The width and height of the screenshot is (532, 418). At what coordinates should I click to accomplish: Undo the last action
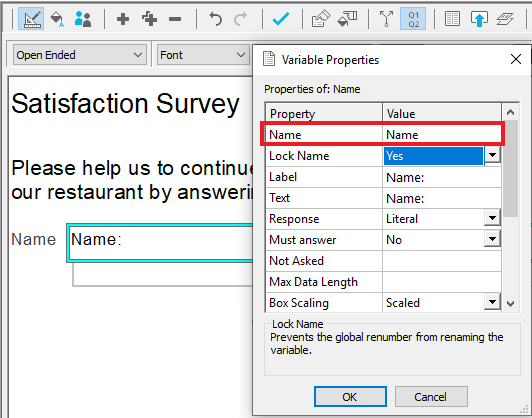(215, 19)
